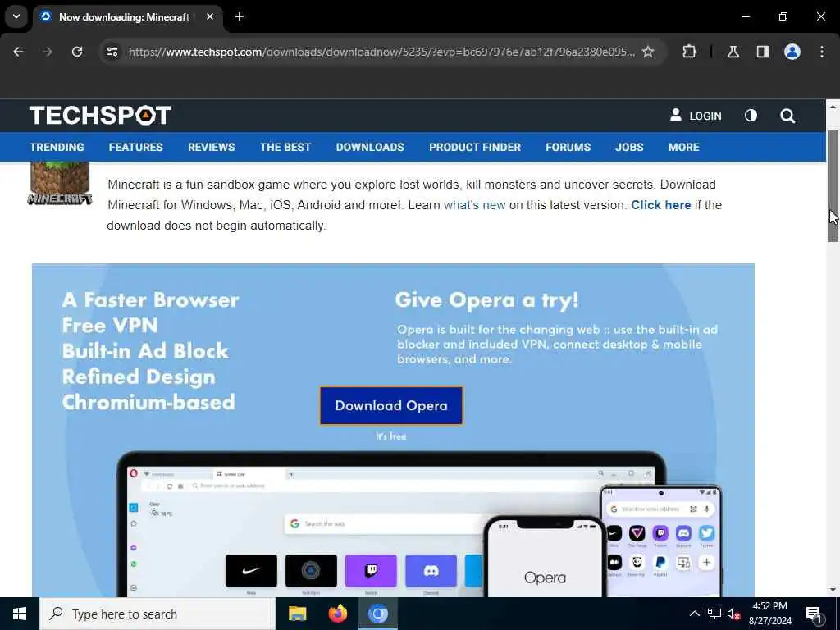Click the TechSpot logo
This screenshot has width=840, height=630.
(100, 115)
